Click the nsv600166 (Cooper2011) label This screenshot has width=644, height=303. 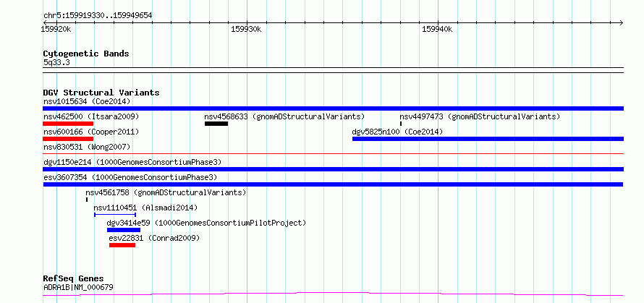coord(91,132)
